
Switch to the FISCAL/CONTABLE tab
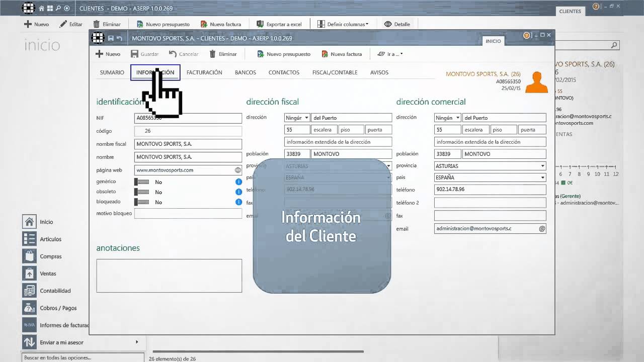click(x=335, y=72)
